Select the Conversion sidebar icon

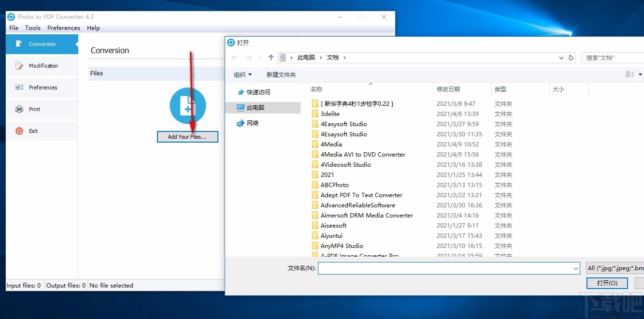tap(19, 43)
